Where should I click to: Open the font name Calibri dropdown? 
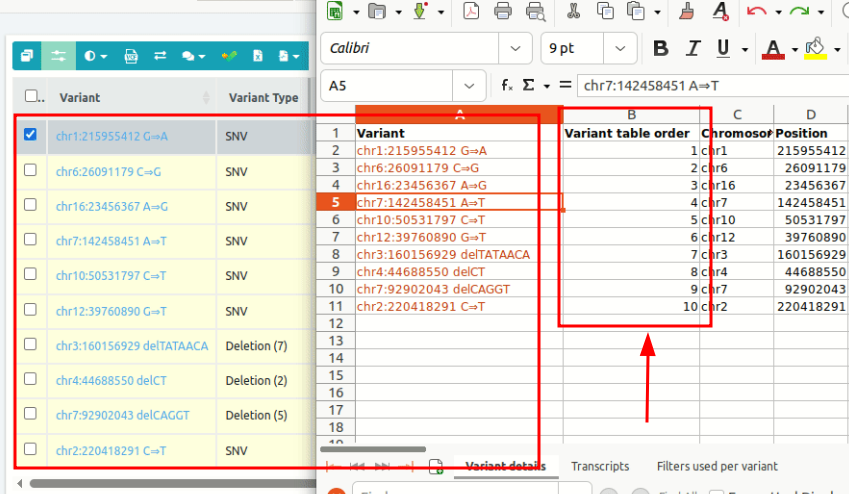point(515,48)
